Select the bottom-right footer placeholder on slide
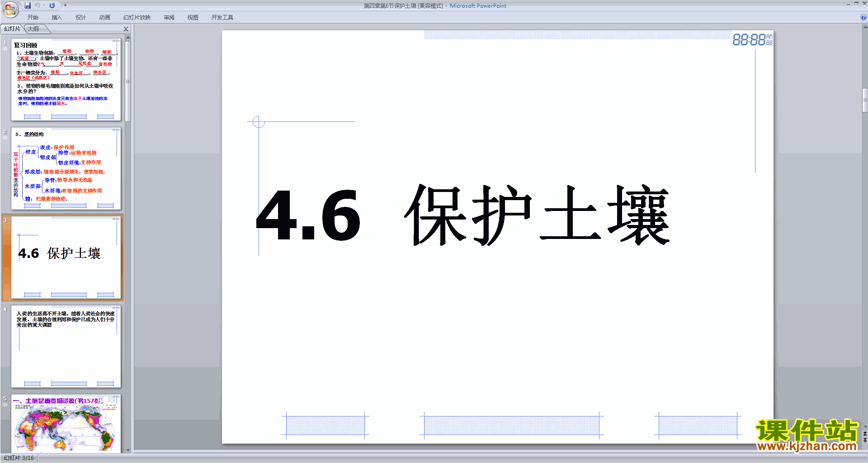Screen dimensions: 868x463 [x=698, y=426]
